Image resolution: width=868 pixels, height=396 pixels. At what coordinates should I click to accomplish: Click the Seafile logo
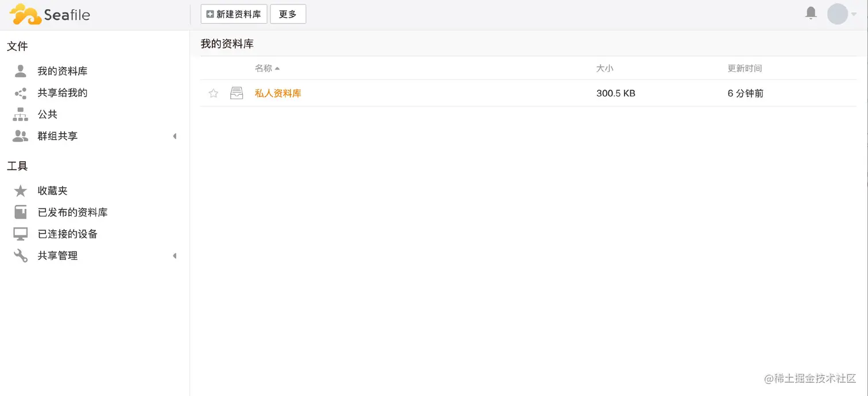coord(49,14)
